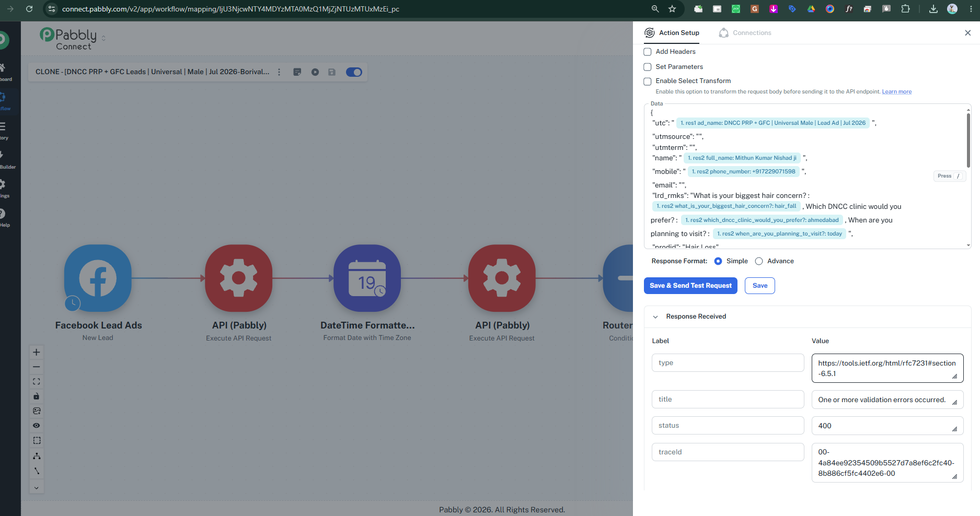Click the traceId label field

click(x=728, y=452)
